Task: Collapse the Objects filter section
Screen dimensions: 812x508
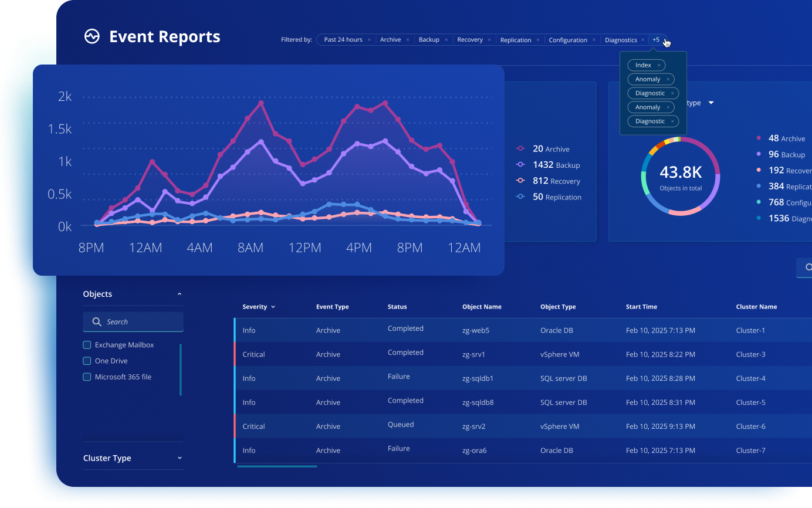Action: pyautogui.click(x=180, y=294)
